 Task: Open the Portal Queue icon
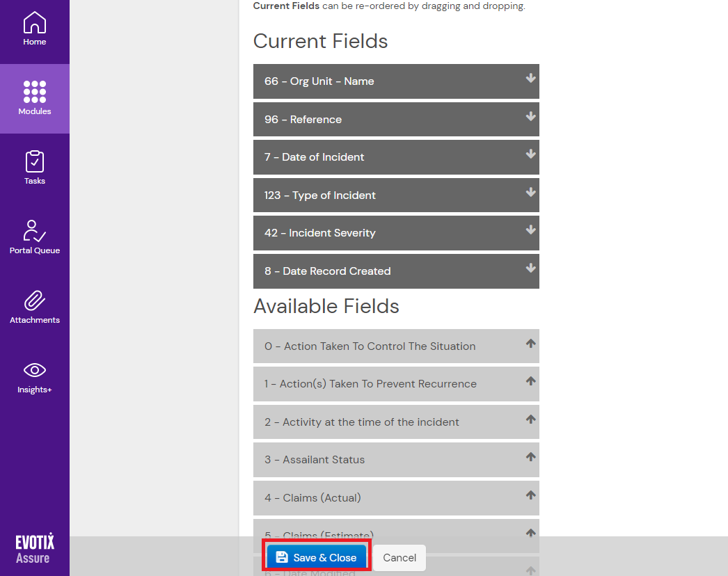tap(35, 237)
